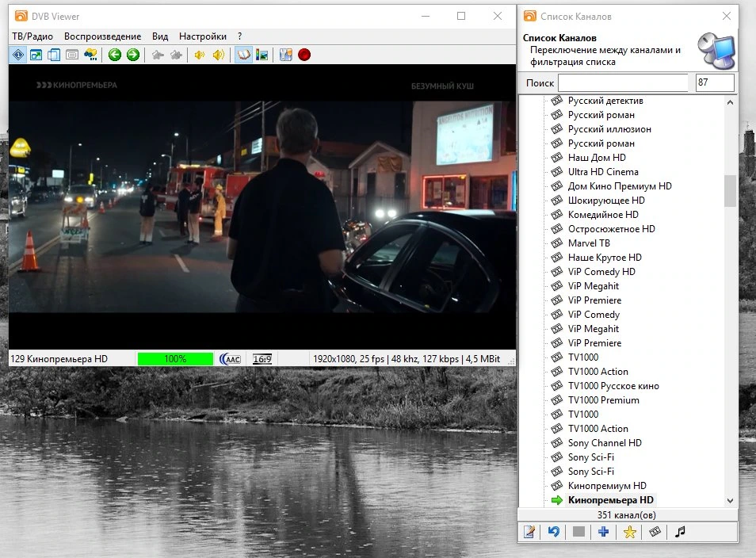Go to next channel with green right arrow
This screenshot has width=756, height=558.
click(x=133, y=55)
